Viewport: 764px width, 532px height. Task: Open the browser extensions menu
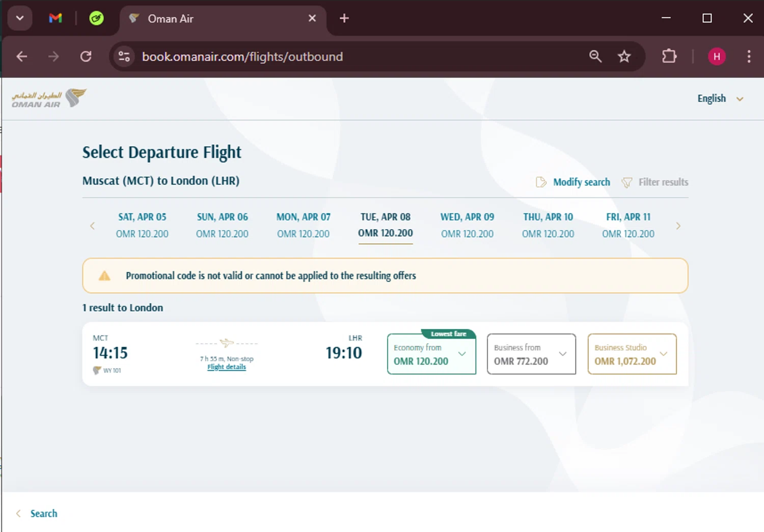669,57
